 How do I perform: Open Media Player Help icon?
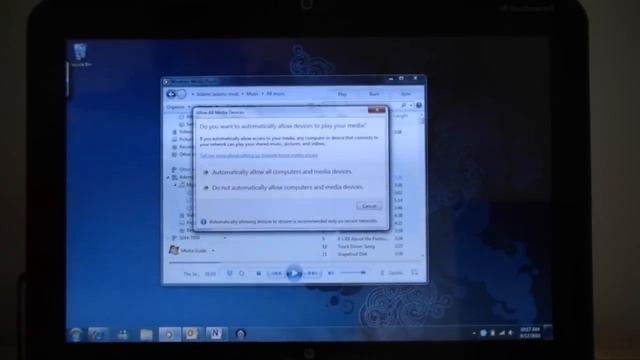coord(418,105)
